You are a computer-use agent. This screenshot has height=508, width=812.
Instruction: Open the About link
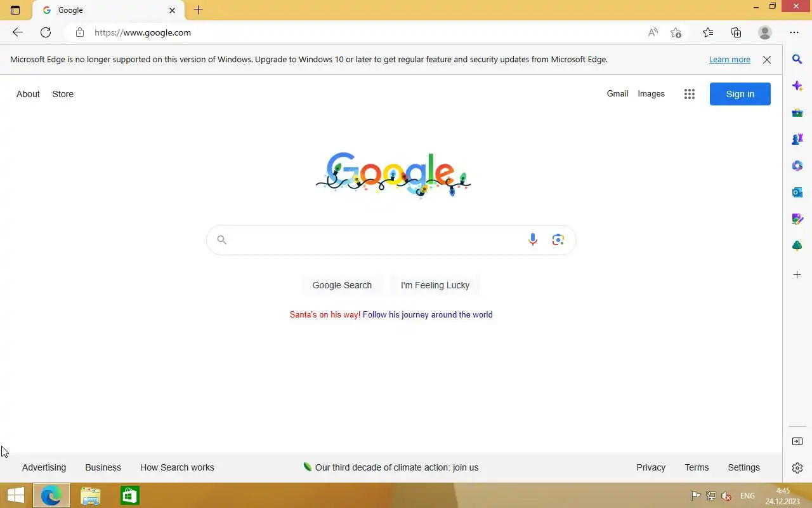(x=28, y=94)
